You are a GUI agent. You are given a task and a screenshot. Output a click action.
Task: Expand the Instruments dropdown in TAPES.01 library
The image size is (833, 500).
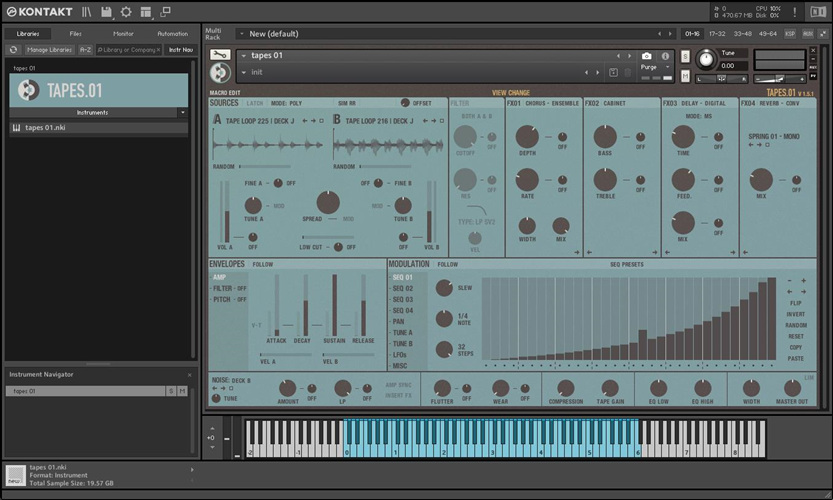point(182,113)
